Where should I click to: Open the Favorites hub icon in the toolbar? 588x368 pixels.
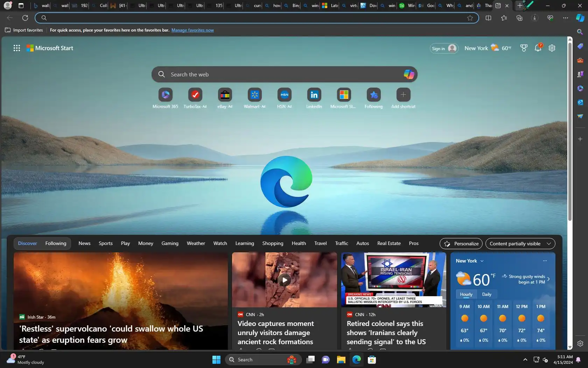pos(504,18)
